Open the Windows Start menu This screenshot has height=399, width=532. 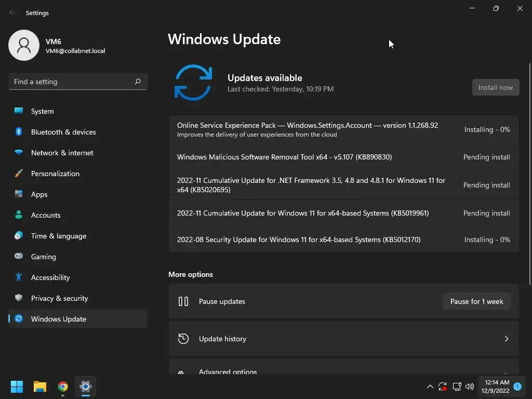(x=17, y=387)
